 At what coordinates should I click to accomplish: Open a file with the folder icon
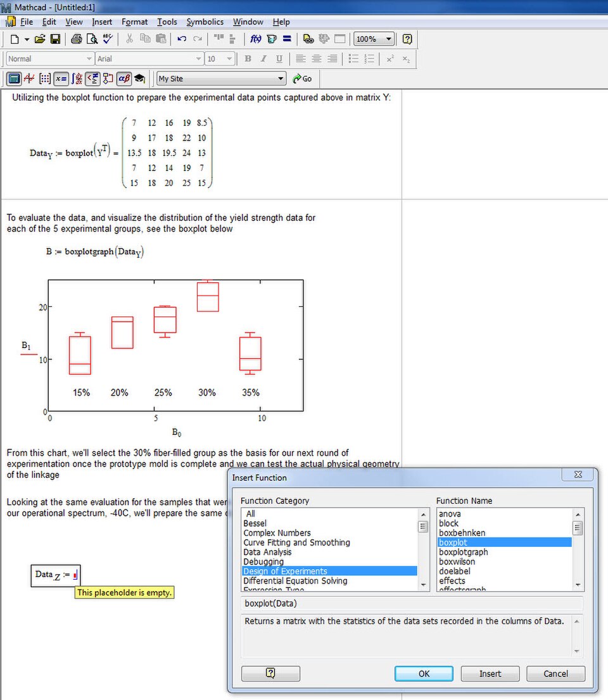click(x=40, y=39)
